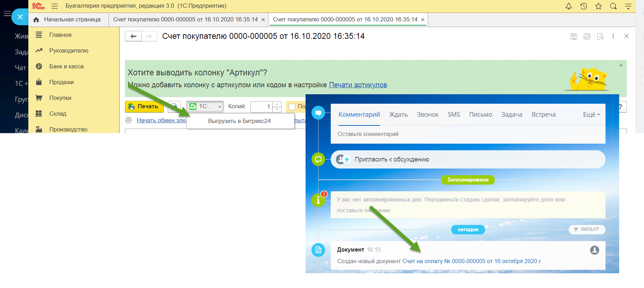The height and width of the screenshot is (288, 644).
Task: Open the Задача tab
Action: click(x=512, y=115)
